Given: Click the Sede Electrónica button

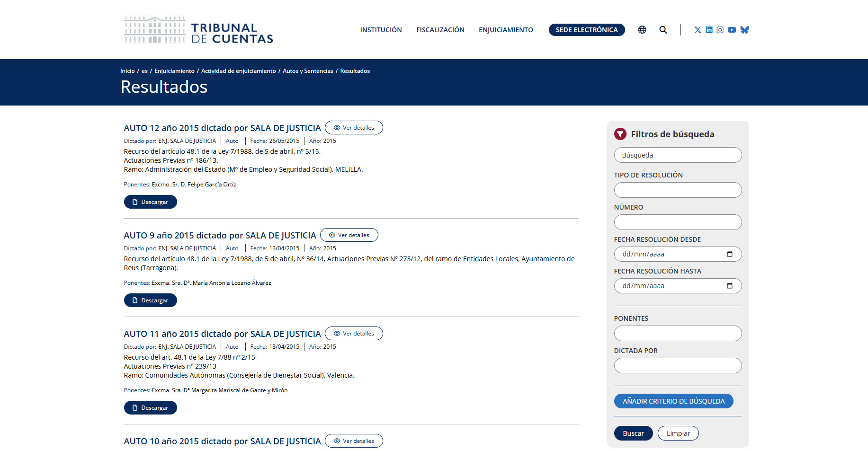Looking at the screenshot, I should pyautogui.click(x=586, y=30).
